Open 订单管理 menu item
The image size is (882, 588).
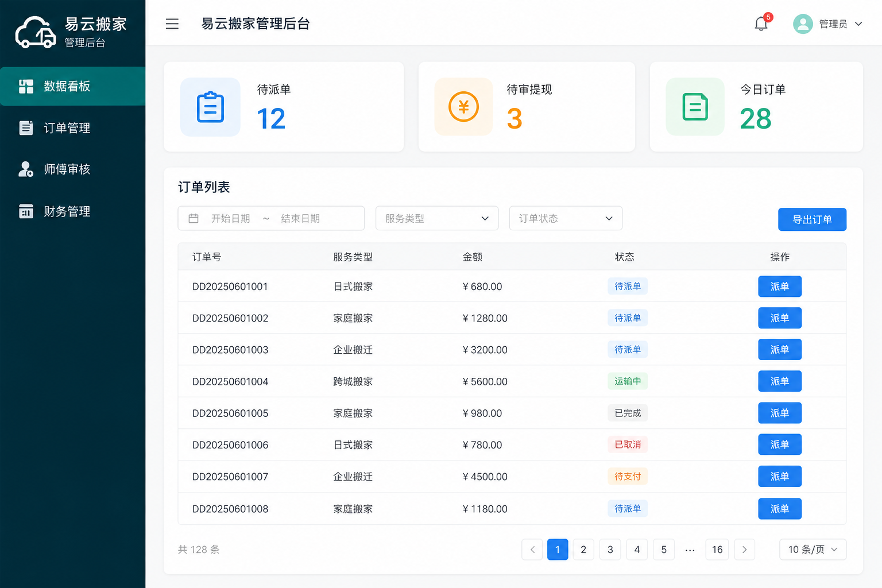coord(73,127)
